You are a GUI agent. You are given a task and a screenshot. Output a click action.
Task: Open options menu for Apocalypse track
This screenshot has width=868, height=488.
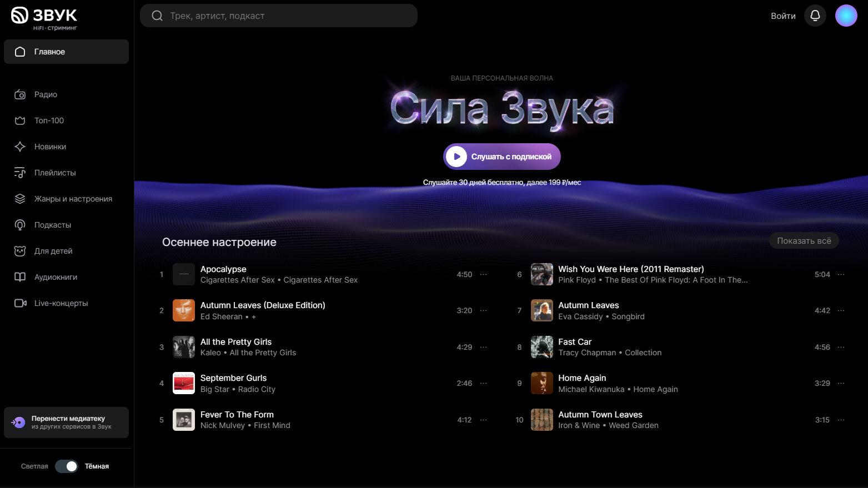click(483, 274)
